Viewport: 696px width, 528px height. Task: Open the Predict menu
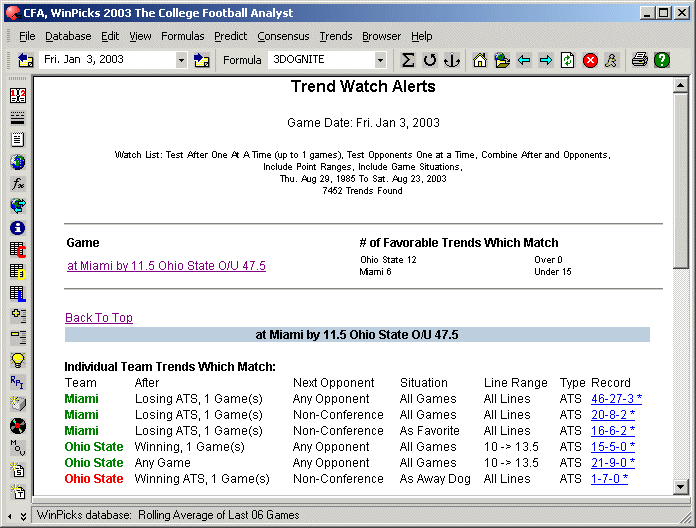pos(230,36)
